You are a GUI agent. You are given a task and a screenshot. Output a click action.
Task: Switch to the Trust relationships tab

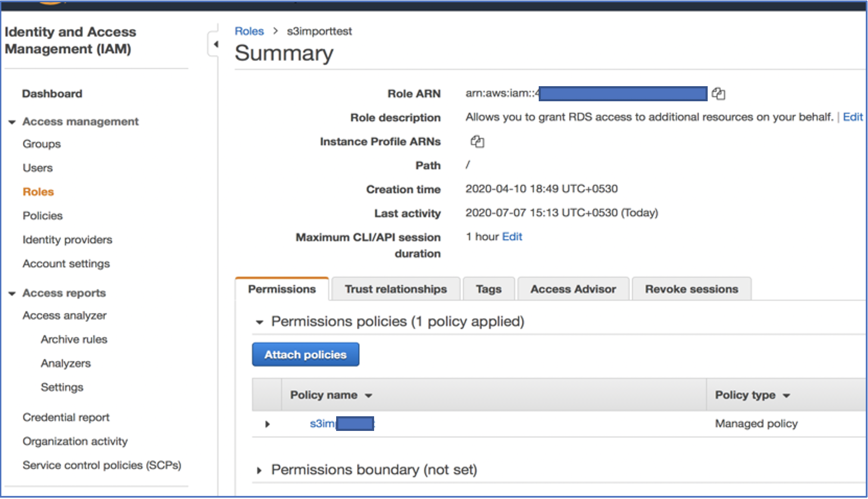pyautogui.click(x=395, y=289)
